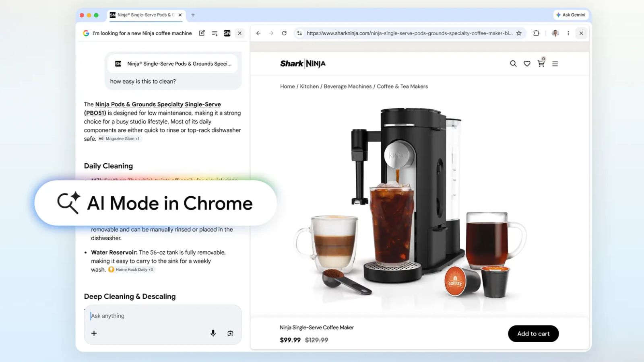Open the hamburger menu on SharkNinja header
The height and width of the screenshot is (362, 644).
555,64
